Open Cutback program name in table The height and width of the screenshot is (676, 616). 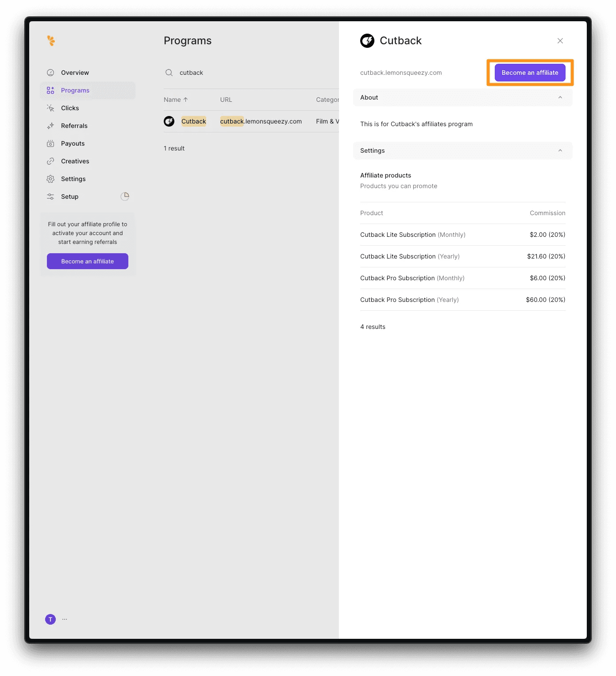194,121
